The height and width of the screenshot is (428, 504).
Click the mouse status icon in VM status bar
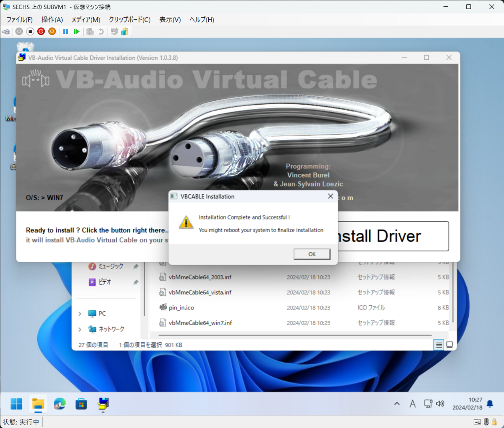click(x=486, y=422)
